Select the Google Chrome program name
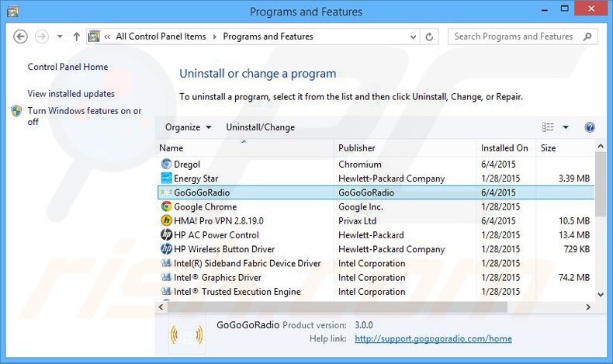 [206, 206]
